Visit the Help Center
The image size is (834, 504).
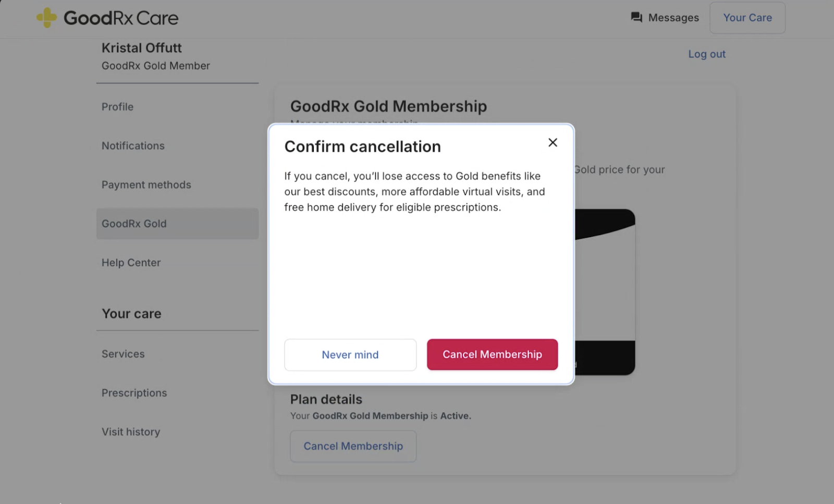[x=131, y=262]
